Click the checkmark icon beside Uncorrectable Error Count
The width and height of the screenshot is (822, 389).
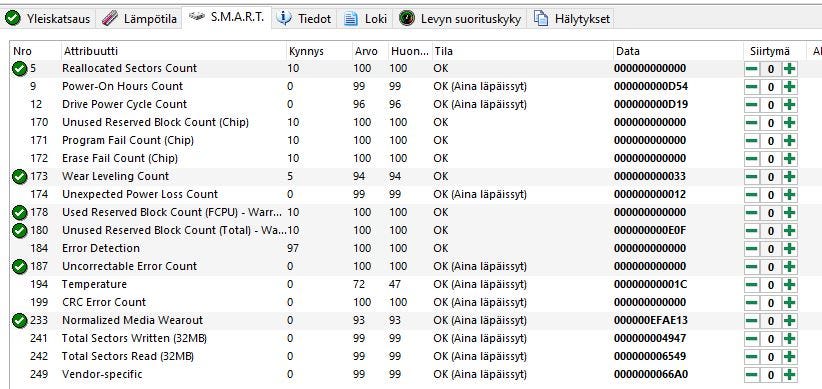point(19,266)
